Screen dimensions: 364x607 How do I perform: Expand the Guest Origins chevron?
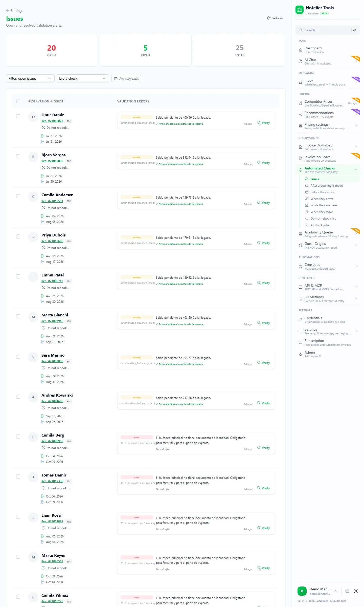click(356, 245)
